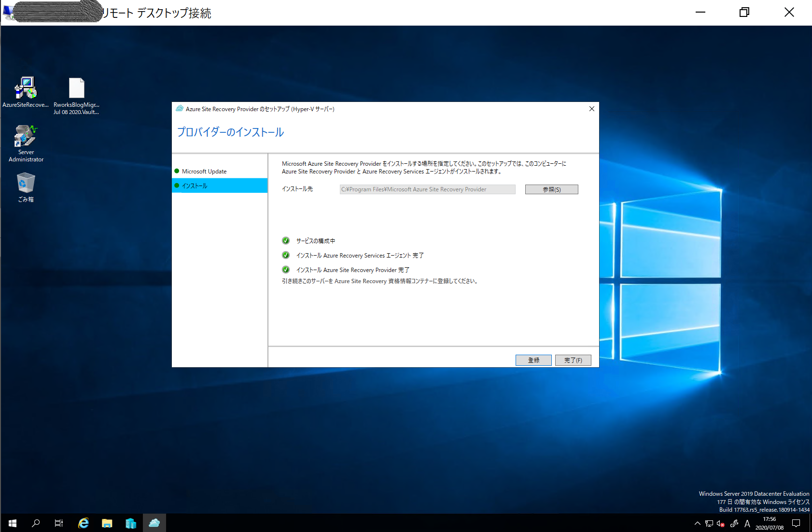Viewport: 812px width, 532px height.
Task: Click check icon for Recovery Services エージェント 完了
Action: pyautogui.click(x=286, y=255)
